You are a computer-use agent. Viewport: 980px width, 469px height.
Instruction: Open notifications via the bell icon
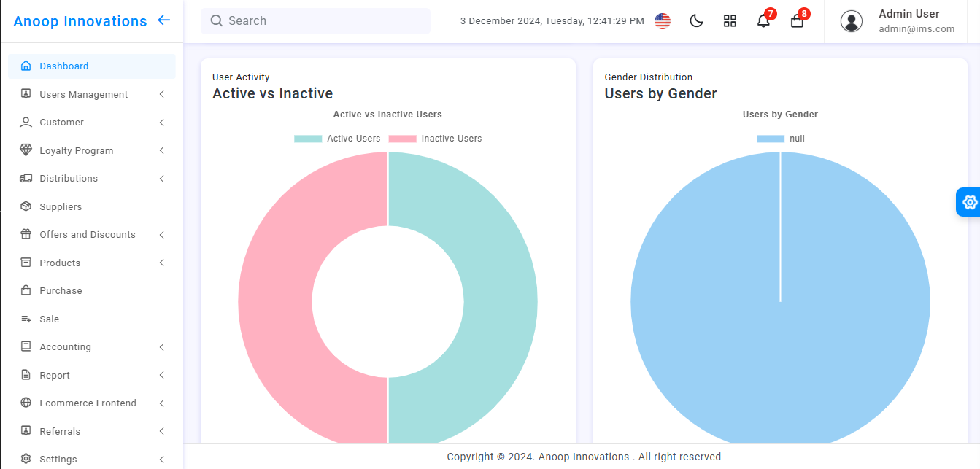coord(763,22)
